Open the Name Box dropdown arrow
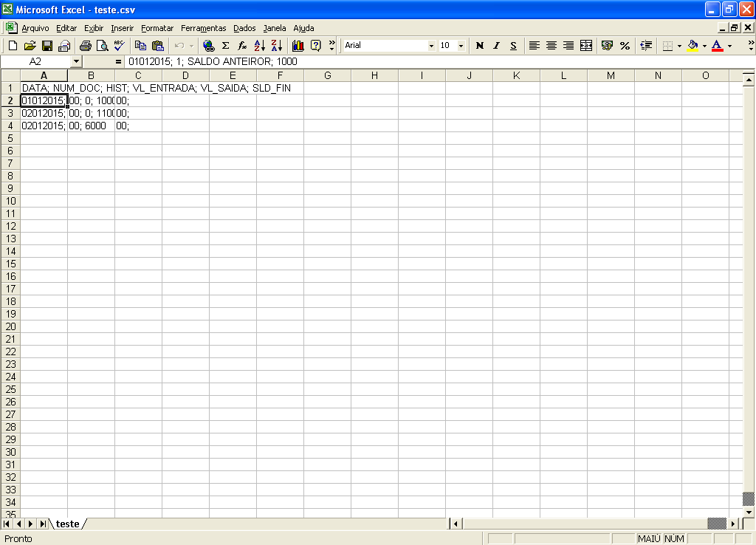 [76, 61]
